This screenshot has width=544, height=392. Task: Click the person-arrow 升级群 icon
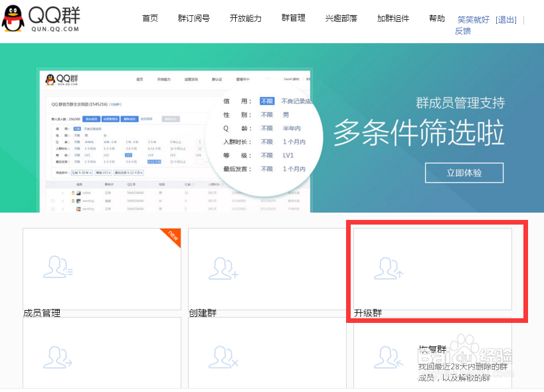(x=389, y=268)
